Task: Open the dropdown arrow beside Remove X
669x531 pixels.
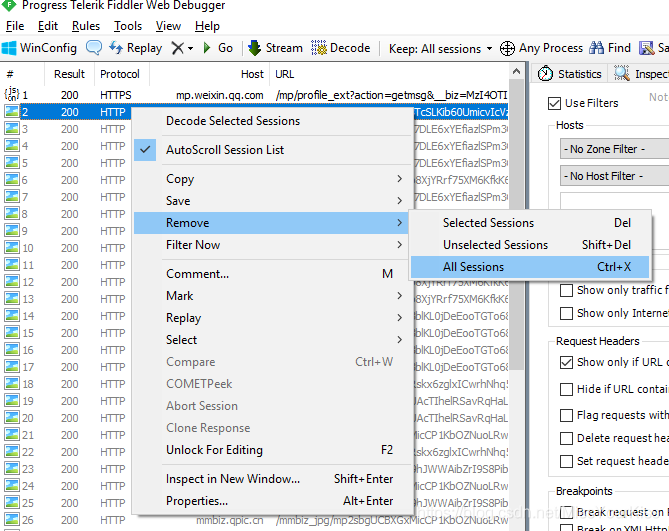Action: [190, 49]
